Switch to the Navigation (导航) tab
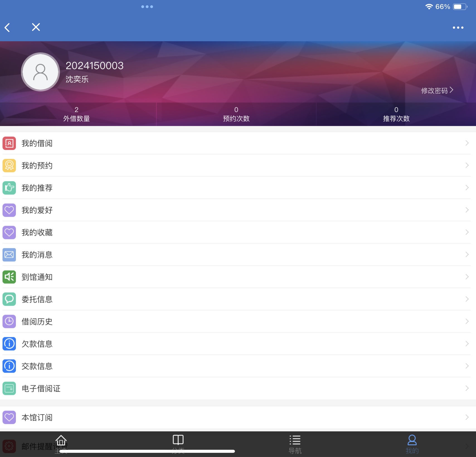The height and width of the screenshot is (457, 476). tap(295, 444)
